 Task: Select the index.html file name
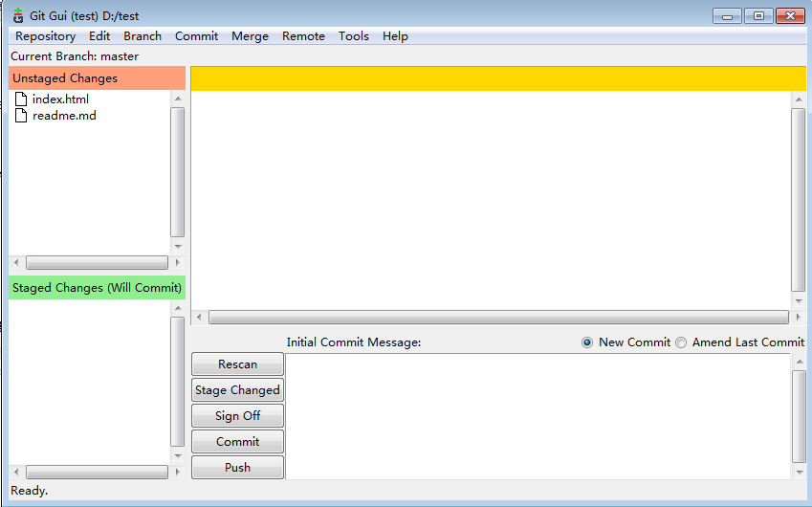[x=60, y=99]
